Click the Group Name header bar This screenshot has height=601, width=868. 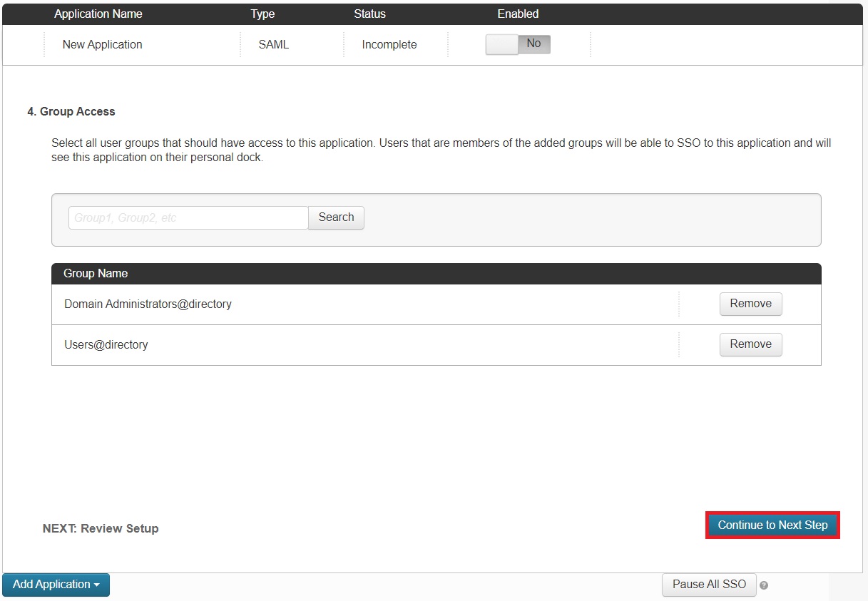(x=96, y=273)
